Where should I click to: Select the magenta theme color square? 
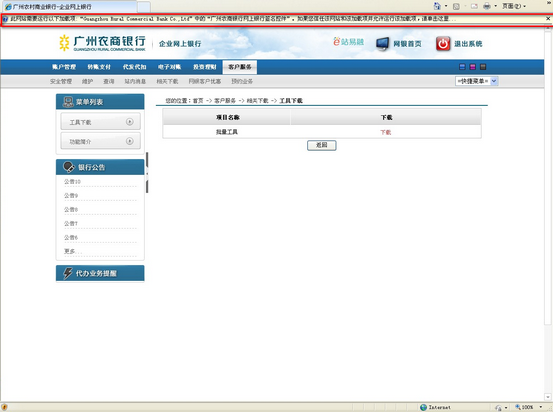pyautogui.click(x=473, y=67)
